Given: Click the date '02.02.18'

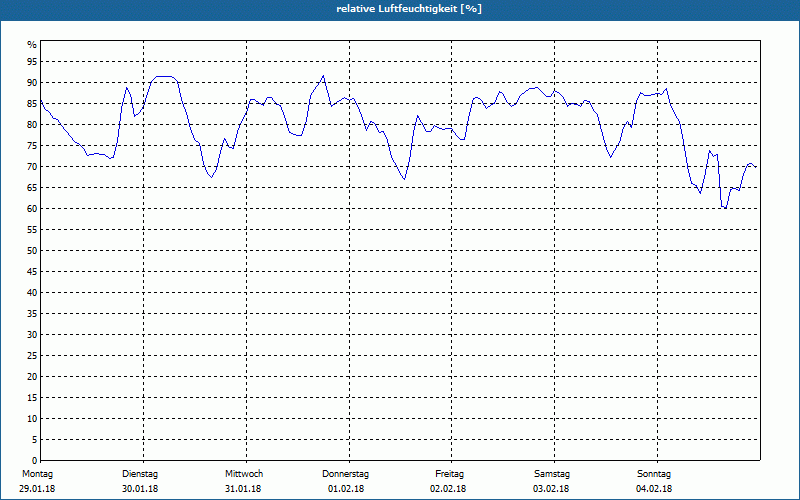Looking at the screenshot, I should pos(448,489).
